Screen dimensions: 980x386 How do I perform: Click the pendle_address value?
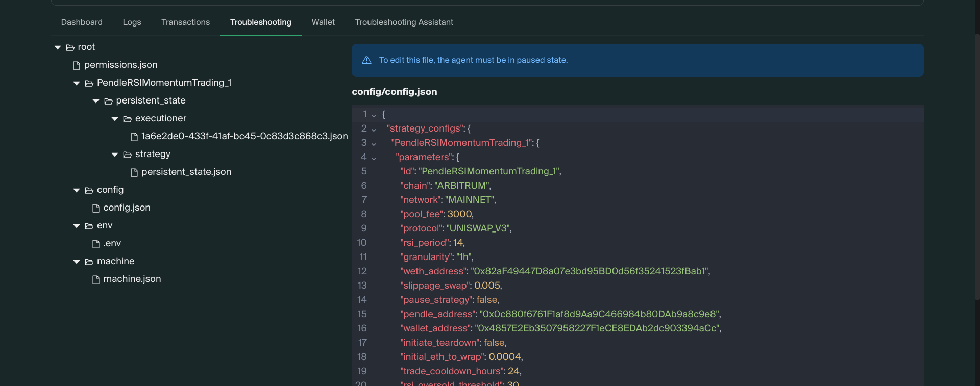click(599, 314)
